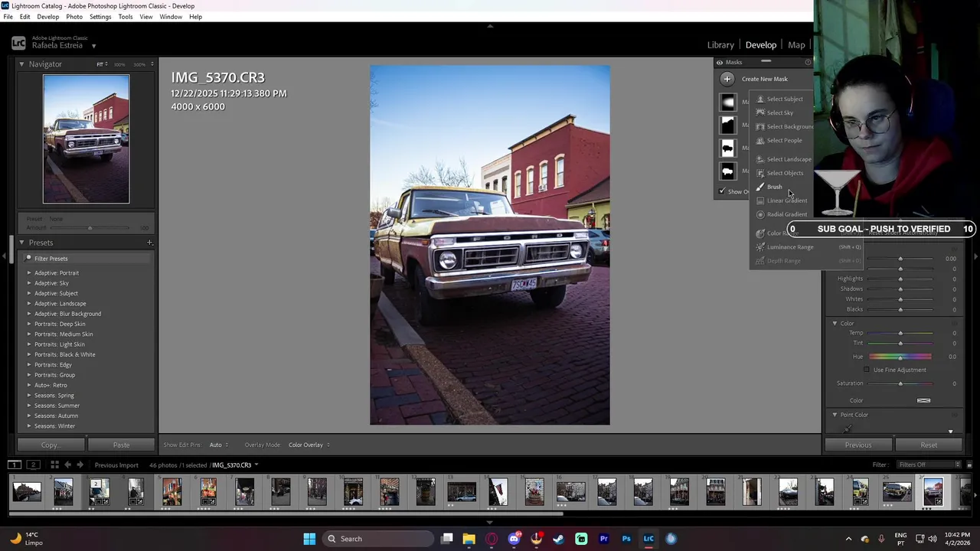The image size is (980, 551).
Task: Open the Settings menu
Action: [x=100, y=17]
